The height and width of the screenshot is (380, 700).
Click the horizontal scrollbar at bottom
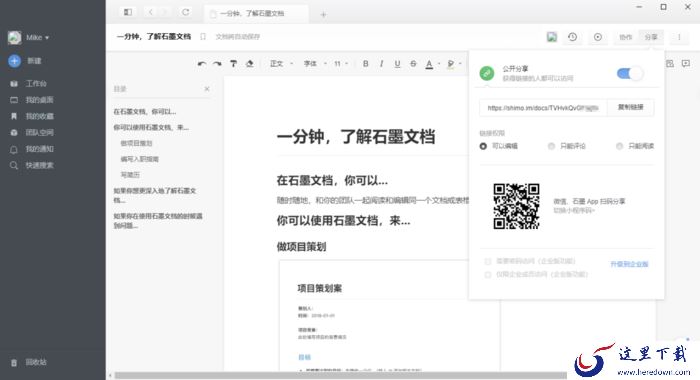tap(341, 376)
